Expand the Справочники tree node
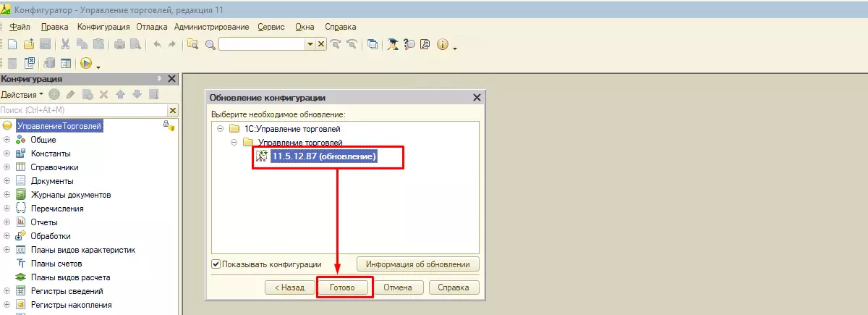 click(x=7, y=167)
